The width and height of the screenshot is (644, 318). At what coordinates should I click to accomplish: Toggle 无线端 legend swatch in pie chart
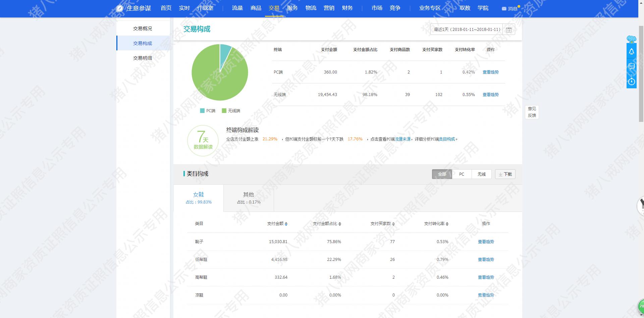coord(224,111)
